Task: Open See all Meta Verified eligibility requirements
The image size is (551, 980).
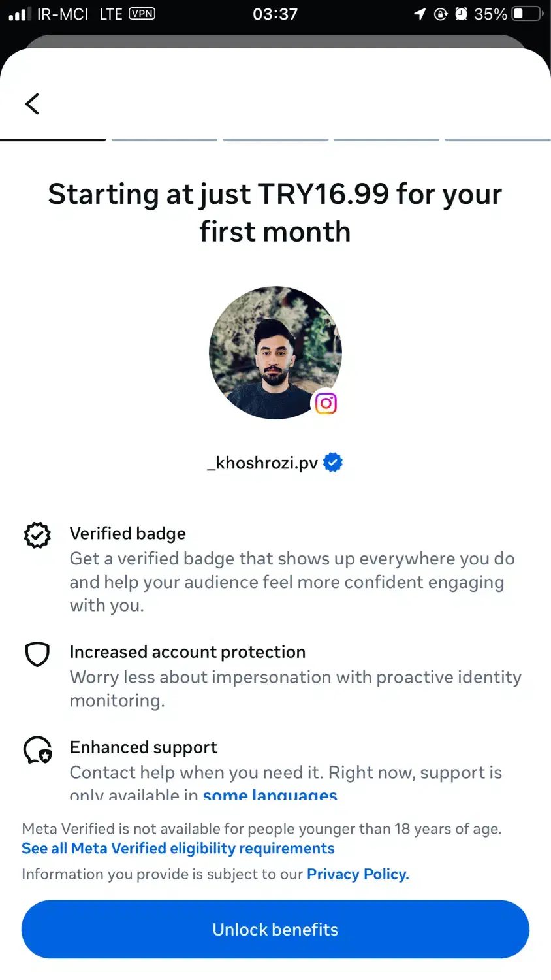Action: pos(178,848)
